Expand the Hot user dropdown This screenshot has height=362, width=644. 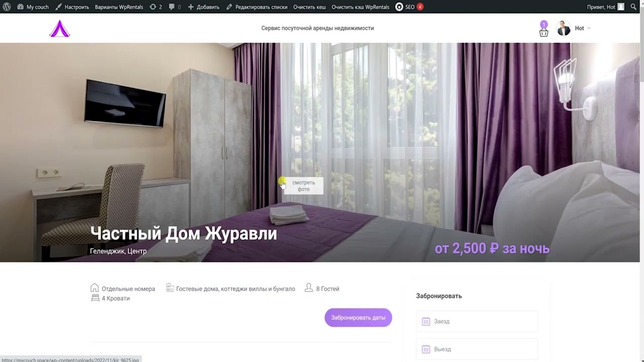click(x=583, y=28)
